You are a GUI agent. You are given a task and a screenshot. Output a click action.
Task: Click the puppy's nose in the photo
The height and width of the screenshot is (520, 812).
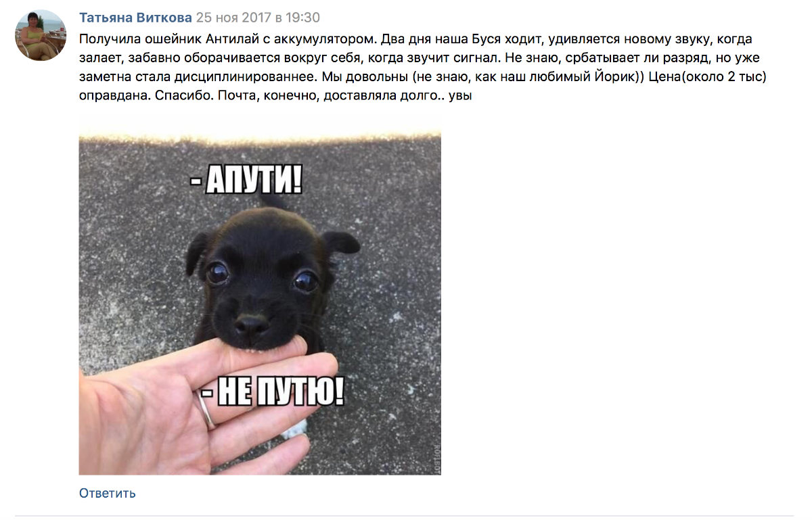pyautogui.click(x=252, y=325)
